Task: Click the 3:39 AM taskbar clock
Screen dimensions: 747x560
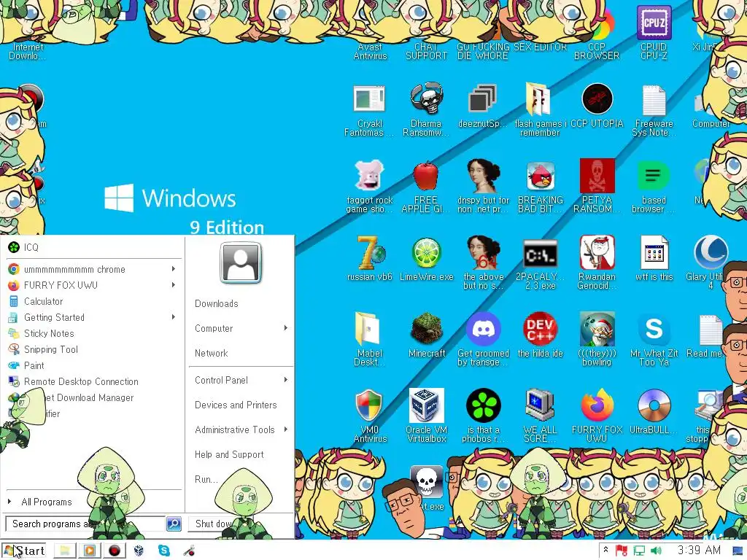Action: coord(699,550)
